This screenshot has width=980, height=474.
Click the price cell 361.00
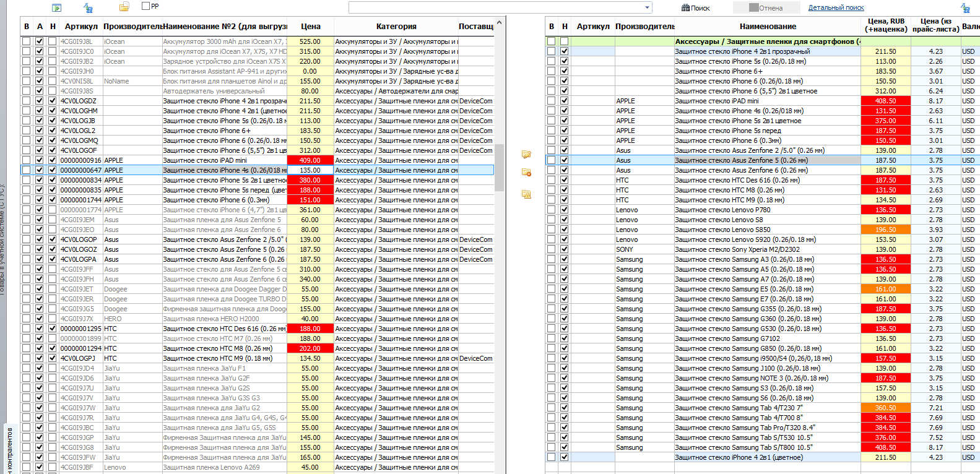pos(310,210)
